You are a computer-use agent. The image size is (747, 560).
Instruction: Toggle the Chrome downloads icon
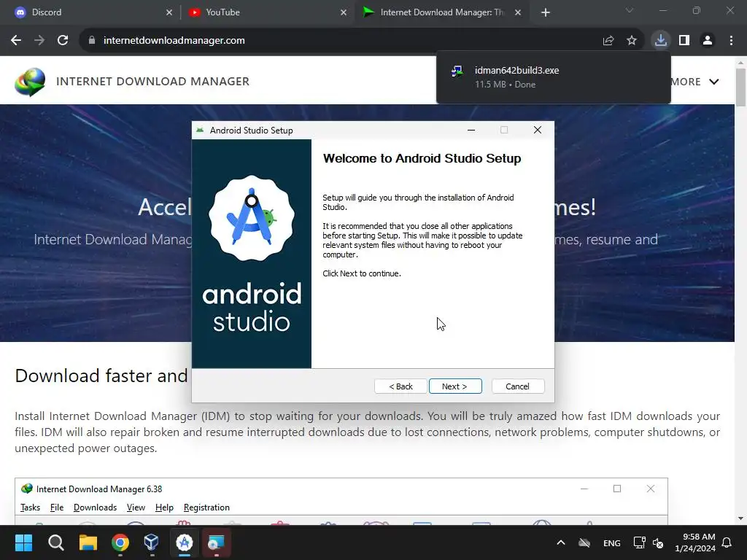coord(661,41)
